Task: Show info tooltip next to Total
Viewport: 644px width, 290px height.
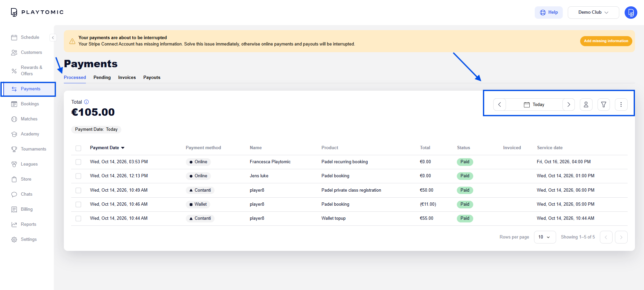Action: pos(86,102)
